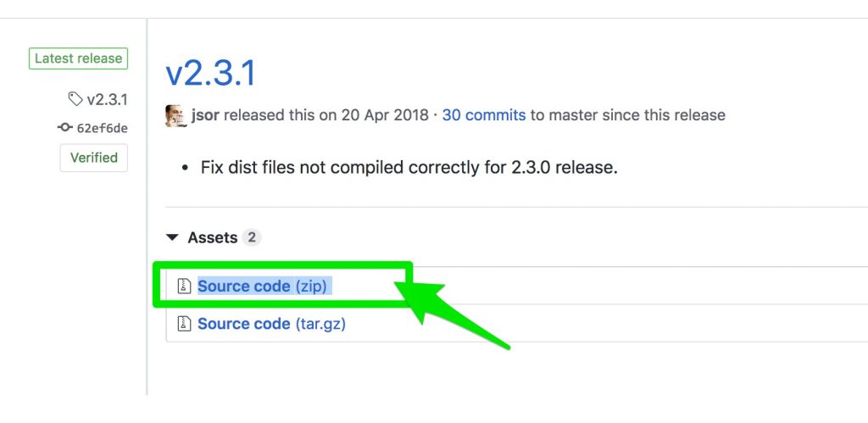Click the dist files fix release note
868x423 pixels.
coord(409,167)
